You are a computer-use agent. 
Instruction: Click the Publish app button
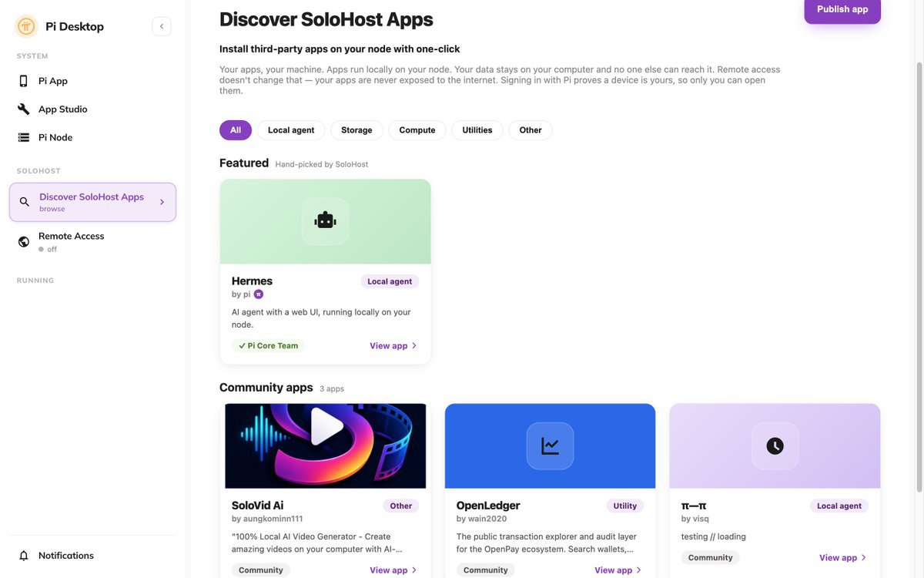842,9
